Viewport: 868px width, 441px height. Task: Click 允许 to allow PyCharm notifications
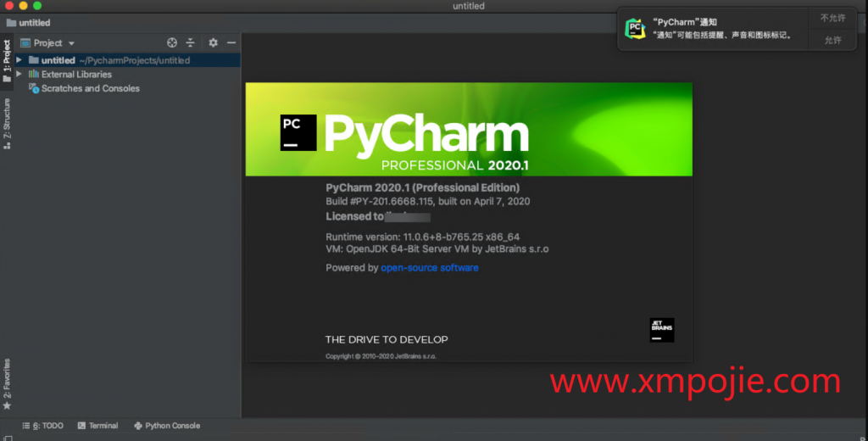coord(832,40)
